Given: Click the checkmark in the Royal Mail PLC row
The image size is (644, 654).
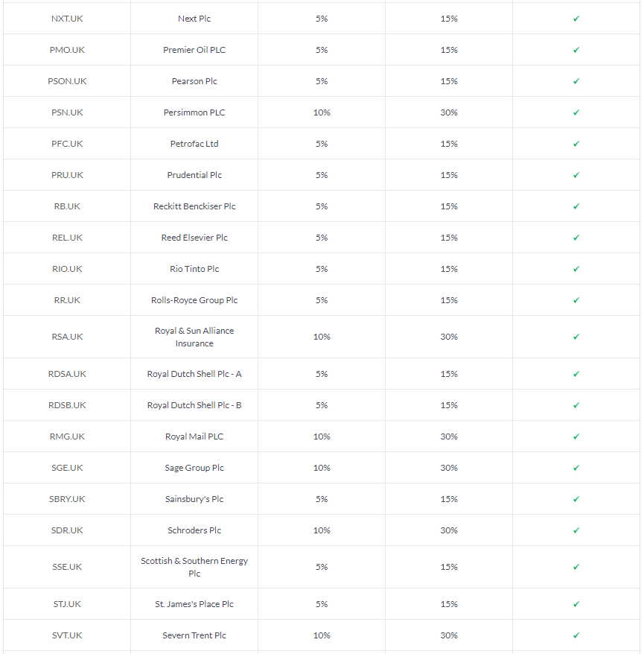Looking at the screenshot, I should [x=576, y=436].
